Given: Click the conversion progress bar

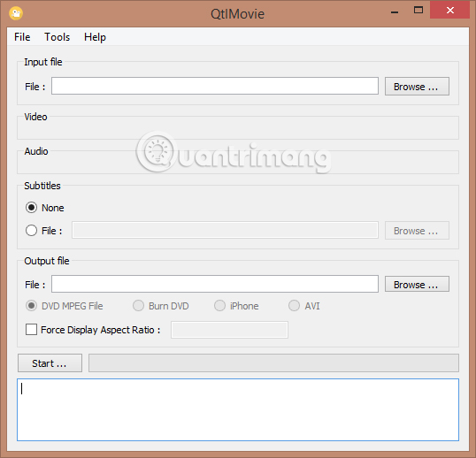Looking at the screenshot, I should point(273,363).
